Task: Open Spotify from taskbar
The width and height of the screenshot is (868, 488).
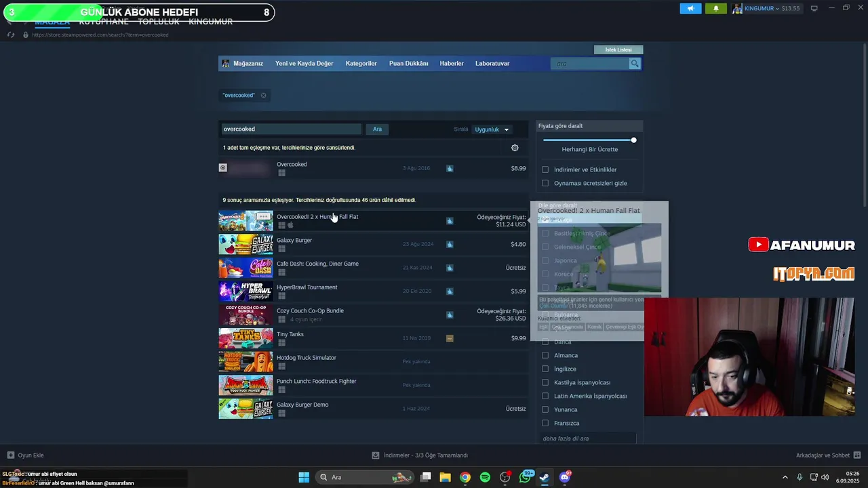Action: pyautogui.click(x=485, y=477)
